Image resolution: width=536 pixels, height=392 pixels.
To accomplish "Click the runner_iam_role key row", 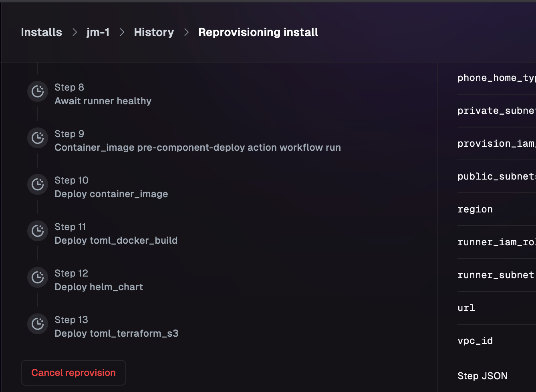I will pyautogui.click(x=497, y=242).
